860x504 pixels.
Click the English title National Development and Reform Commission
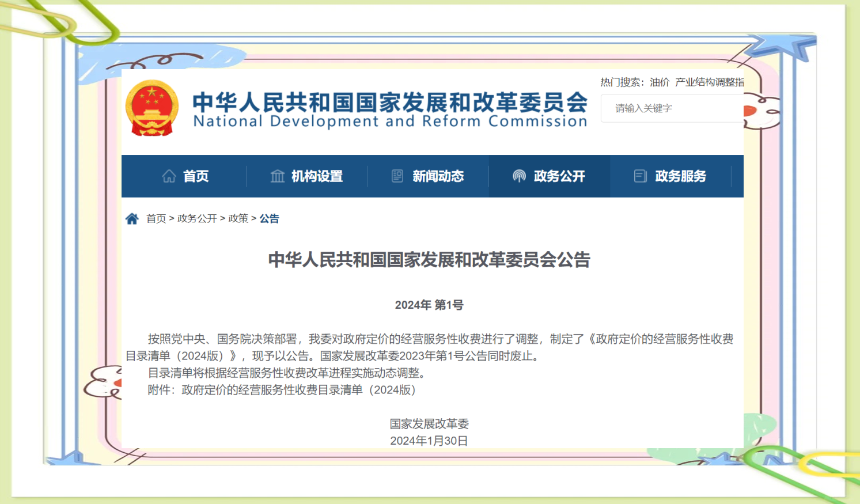pyautogui.click(x=390, y=122)
